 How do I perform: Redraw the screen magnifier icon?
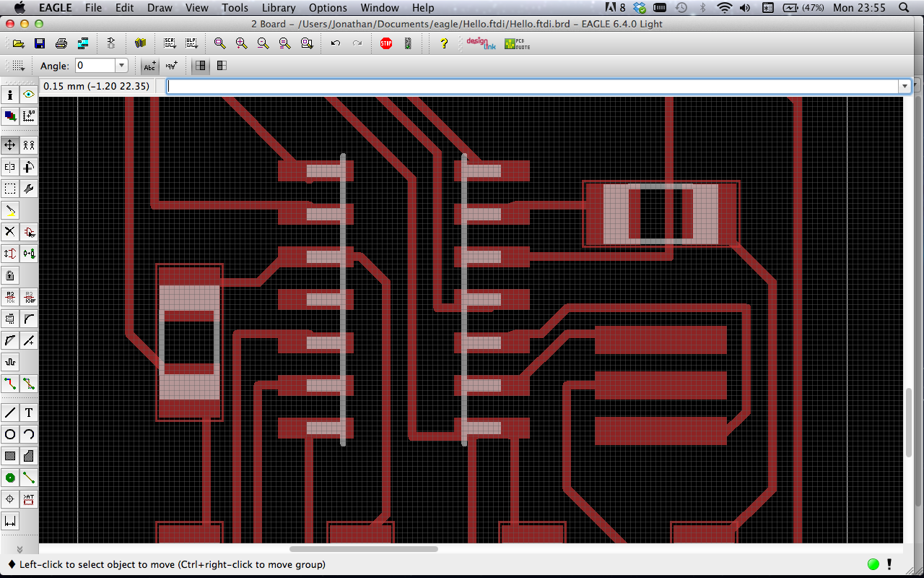284,43
